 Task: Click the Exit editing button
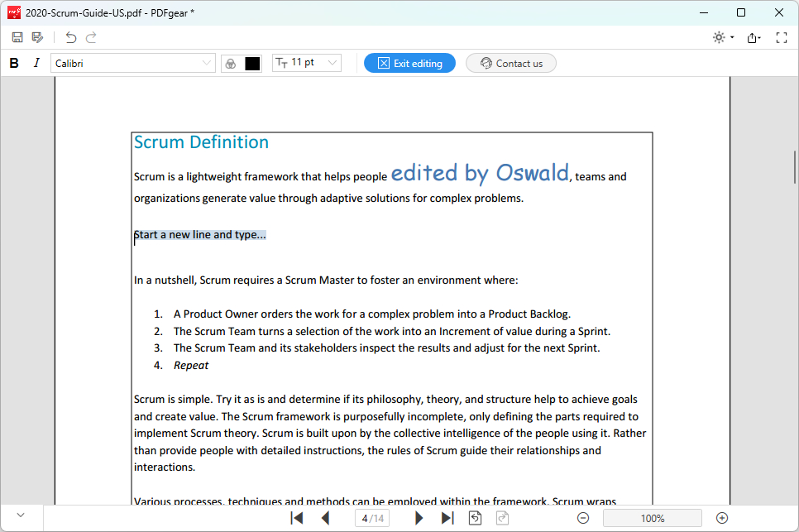point(409,63)
